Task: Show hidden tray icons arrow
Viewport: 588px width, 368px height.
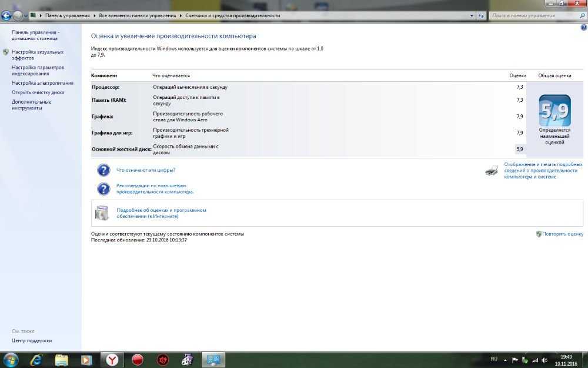Action: (x=506, y=360)
